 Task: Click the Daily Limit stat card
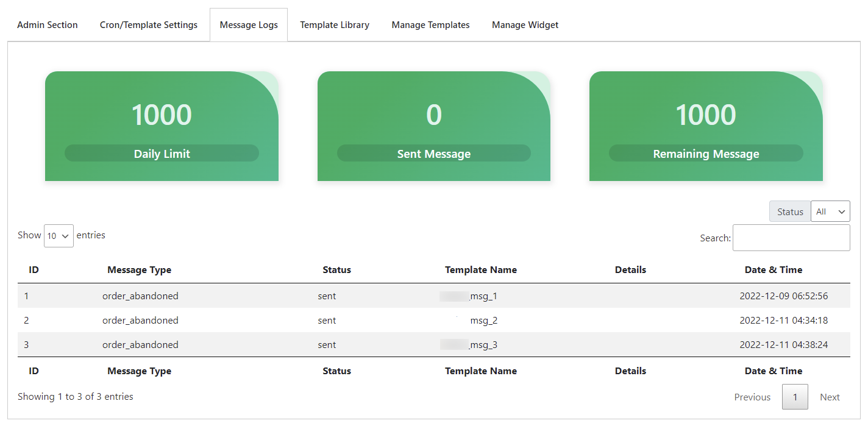click(x=161, y=126)
